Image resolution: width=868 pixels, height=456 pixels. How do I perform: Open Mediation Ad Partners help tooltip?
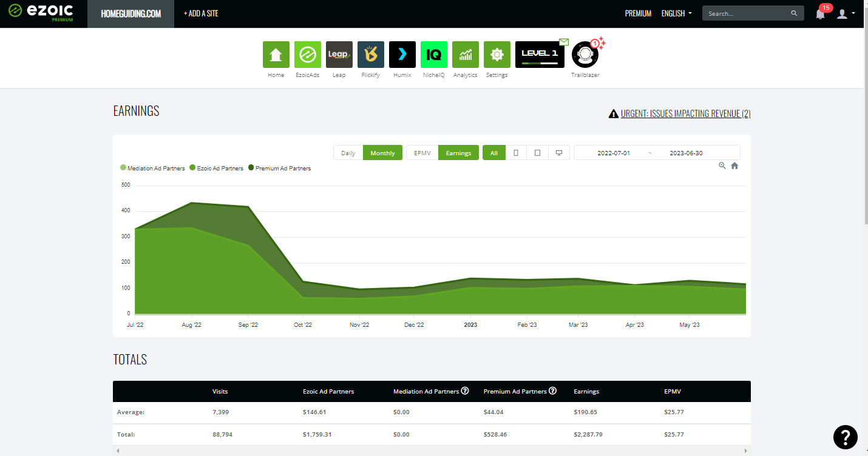pyautogui.click(x=465, y=391)
